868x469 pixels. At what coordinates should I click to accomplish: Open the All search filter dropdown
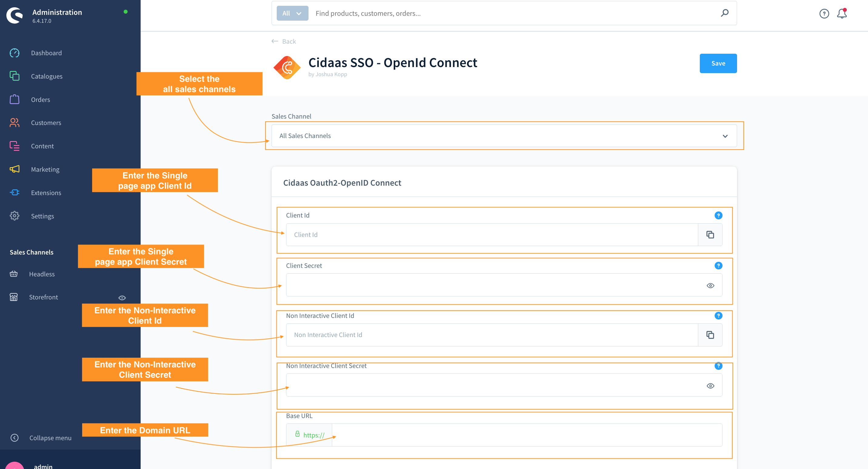[x=292, y=13]
